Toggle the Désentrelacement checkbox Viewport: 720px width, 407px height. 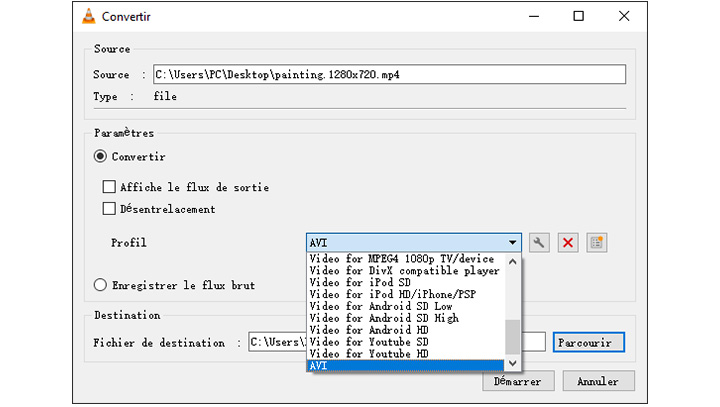click(109, 209)
